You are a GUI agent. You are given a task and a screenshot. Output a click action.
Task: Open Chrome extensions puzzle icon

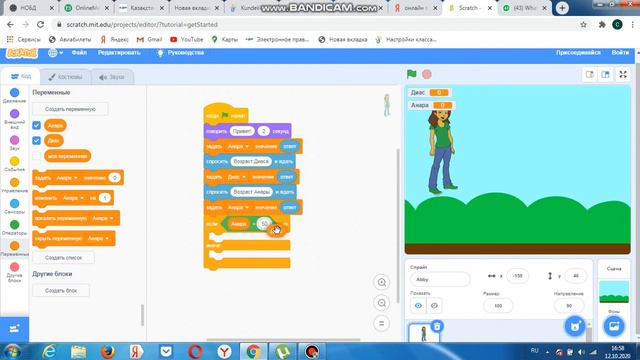(602, 24)
